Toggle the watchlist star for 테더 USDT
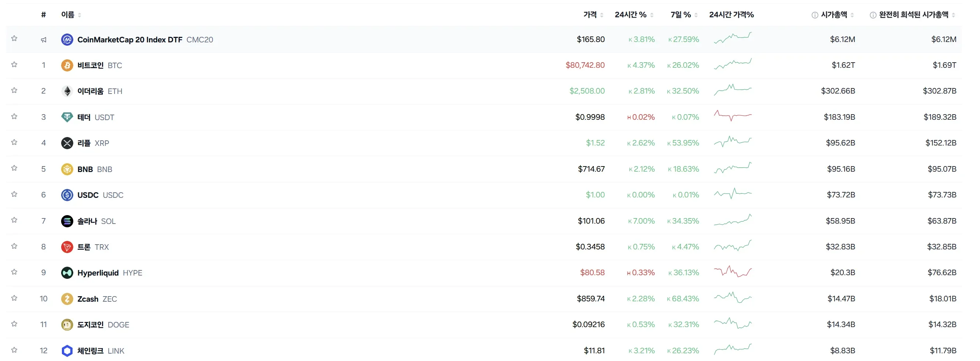The image size is (980, 361). (14, 116)
